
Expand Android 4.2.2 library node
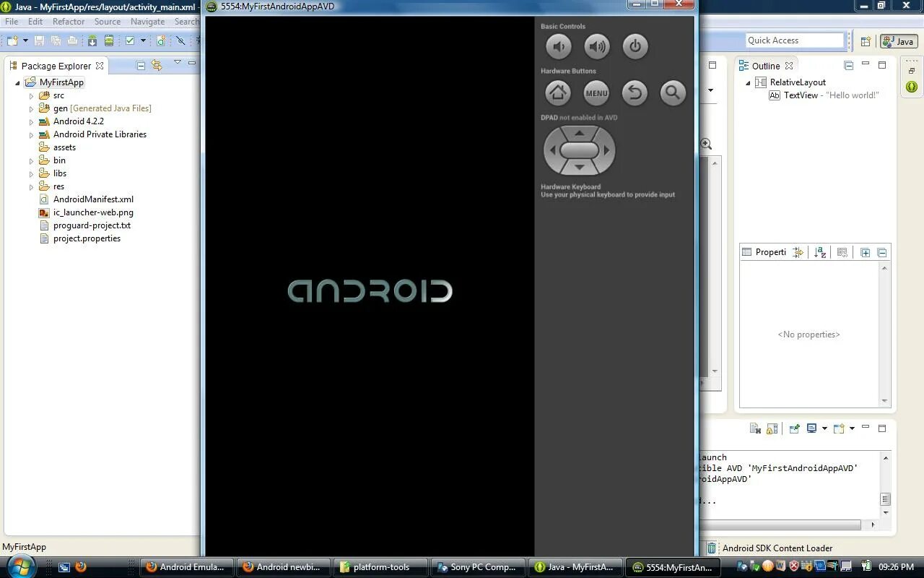click(x=31, y=121)
